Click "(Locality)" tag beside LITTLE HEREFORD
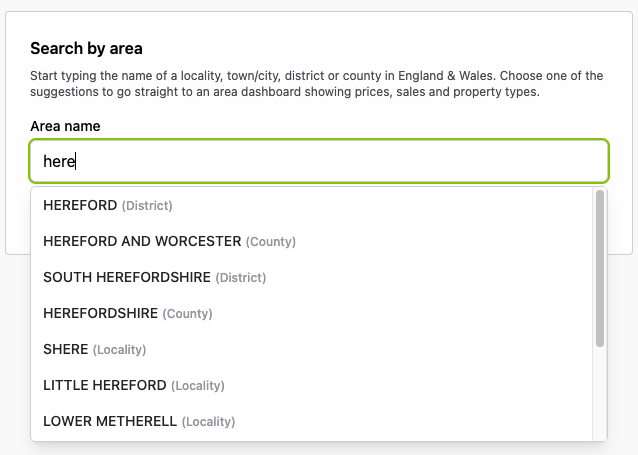The height and width of the screenshot is (455, 638). tap(198, 386)
